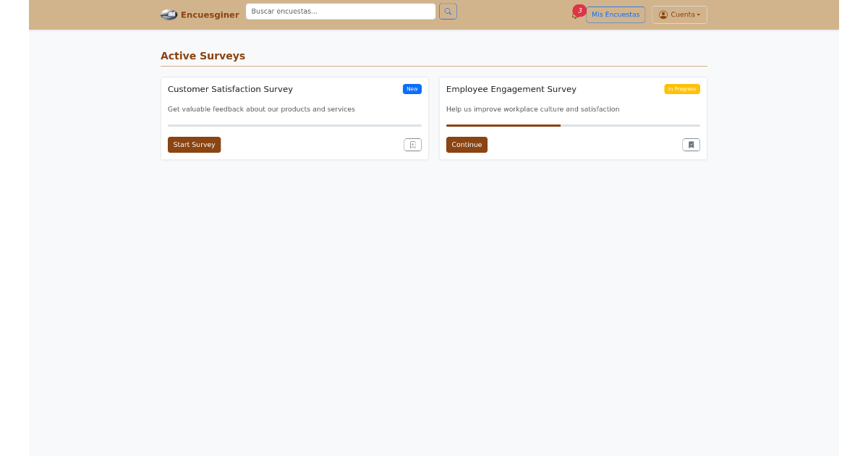Click the Active Surveys heading

(203, 56)
